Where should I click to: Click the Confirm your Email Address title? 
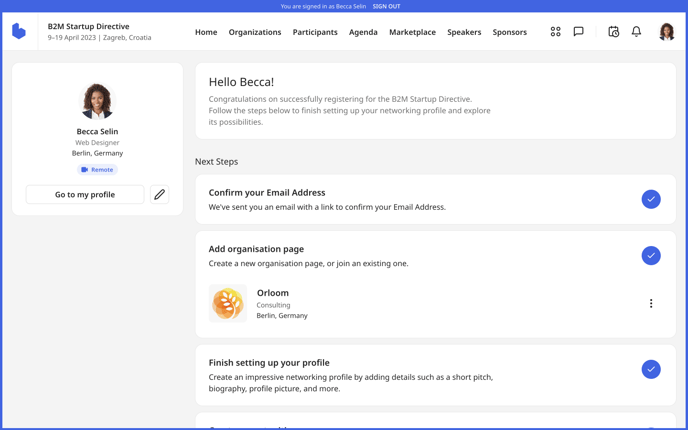click(x=267, y=193)
